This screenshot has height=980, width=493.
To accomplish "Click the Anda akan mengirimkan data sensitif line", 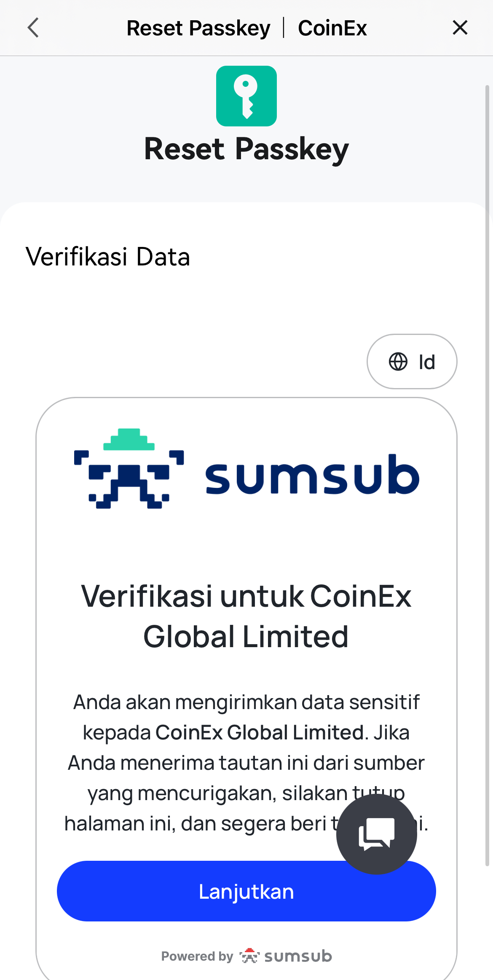I will (246, 702).
